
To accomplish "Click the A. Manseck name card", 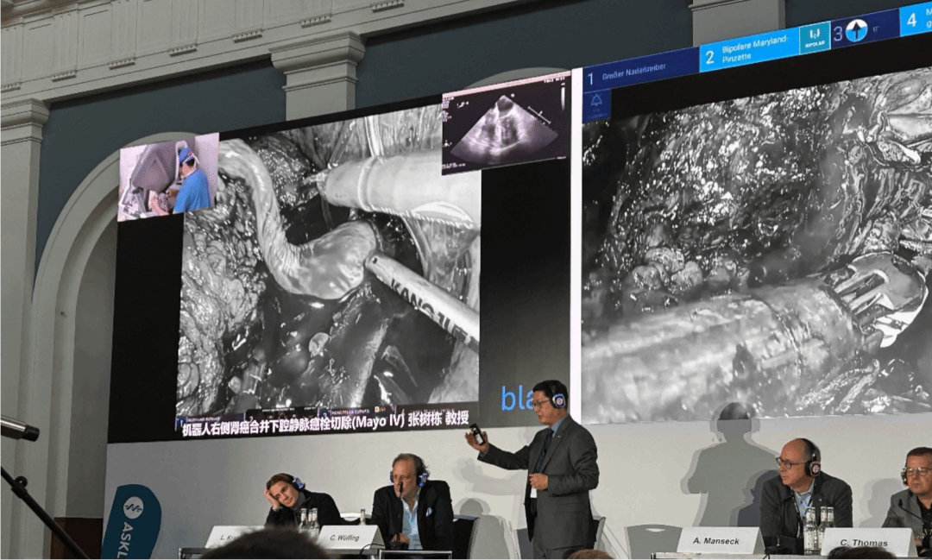I will [x=720, y=540].
